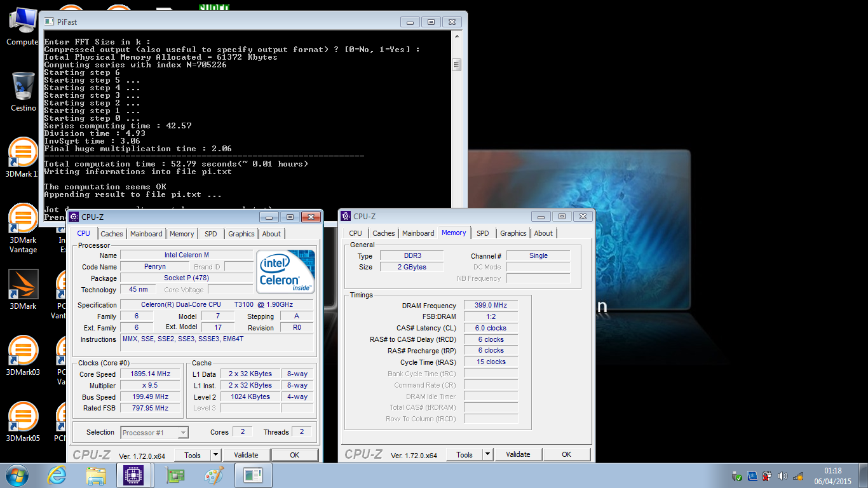Viewport: 868px width, 488px height.
Task: Open the Windows Start menu
Action: pos(17,475)
